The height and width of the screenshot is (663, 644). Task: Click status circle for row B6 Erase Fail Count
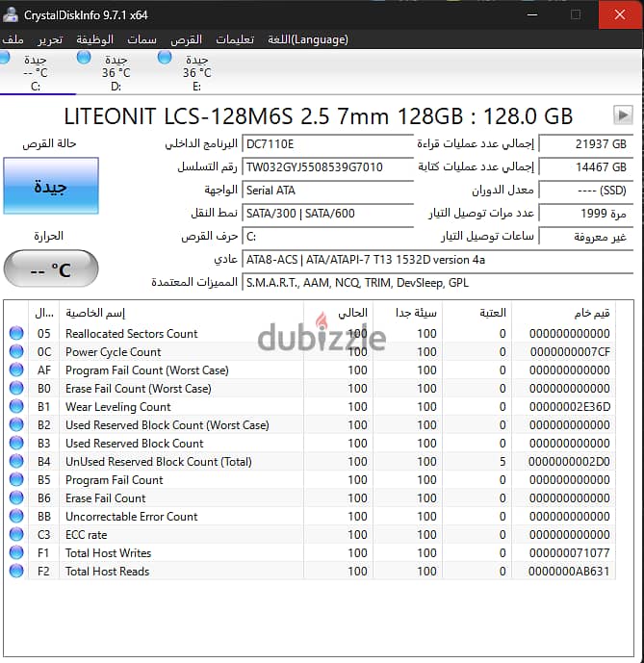pyautogui.click(x=16, y=497)
